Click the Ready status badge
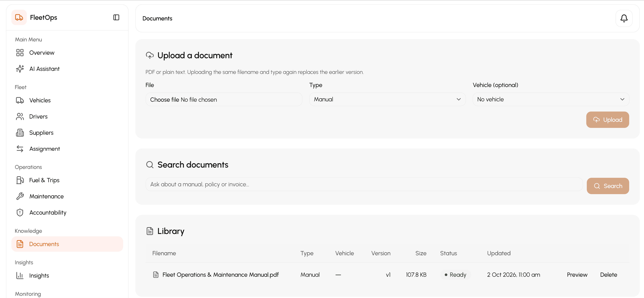 point(455,275)
